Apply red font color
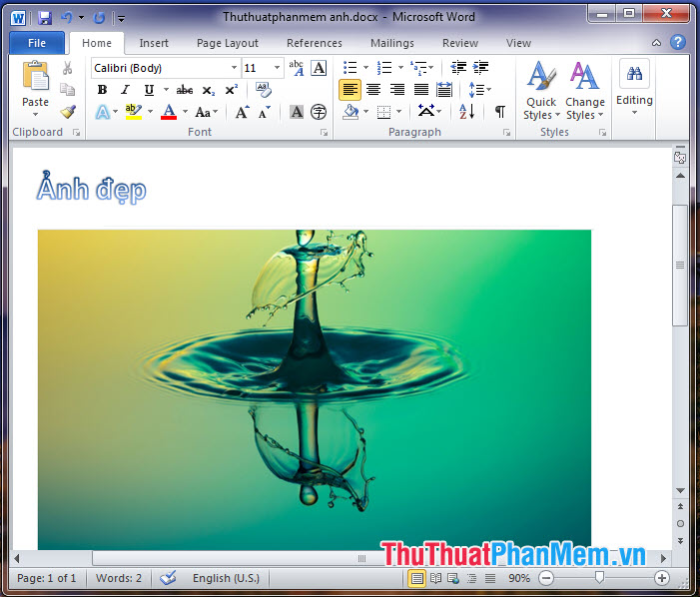Viewport: 700px width, 597px height. pyautogui.click(x=169, y=112)
